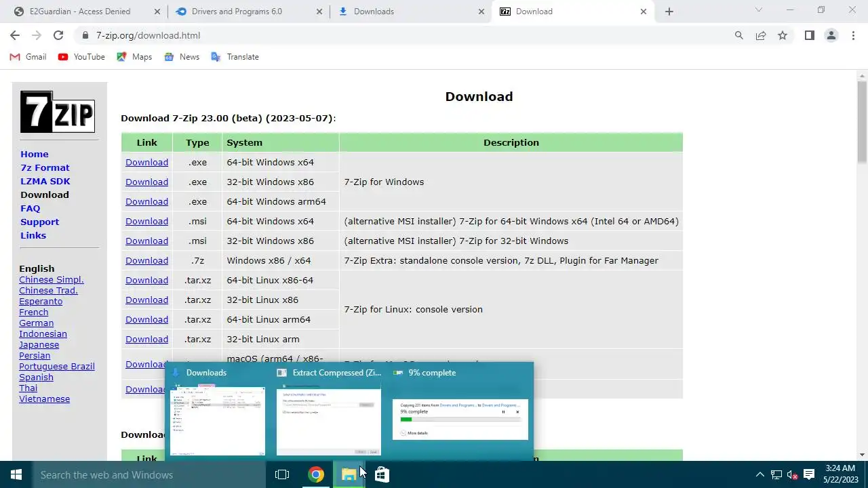Viewport: 868px width, 488px height.
Task: Download 64-bit Windows arm64 .exe
Action: pyautogui.click(x=146, y=202)
